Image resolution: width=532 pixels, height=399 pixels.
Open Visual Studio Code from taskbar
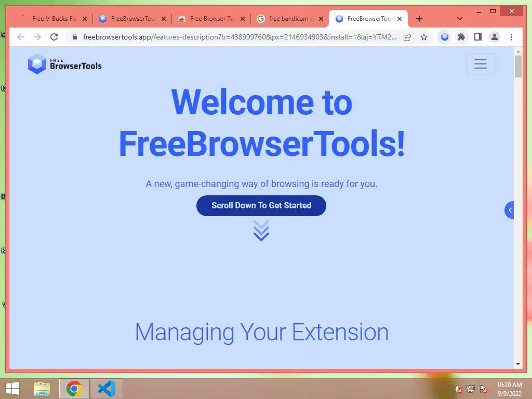(x=107, y=389)
